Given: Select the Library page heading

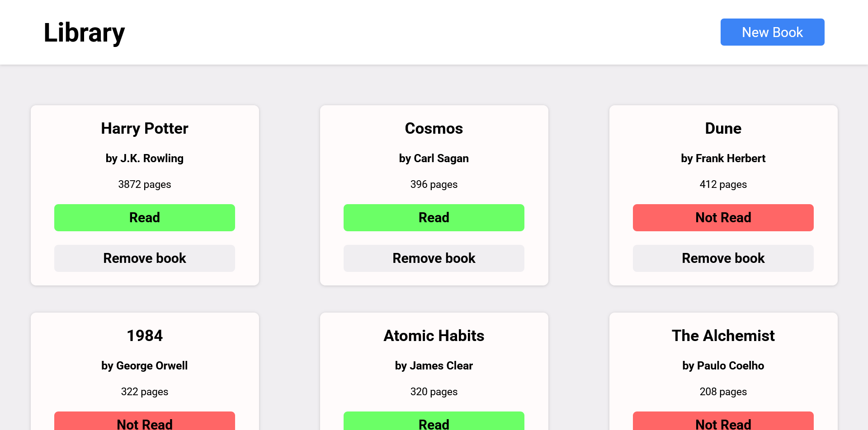Looking at the screenshot, I should pyautogui.click(x=84, y=33).
